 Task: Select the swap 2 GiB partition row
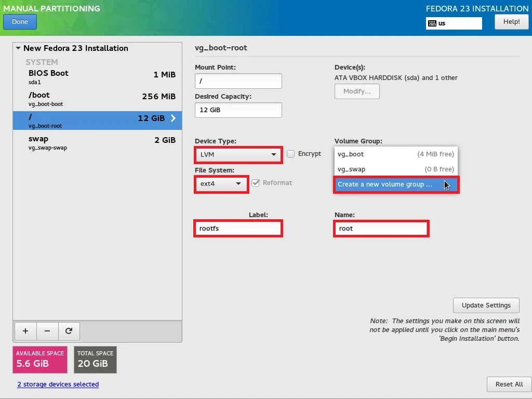point(97,142)
